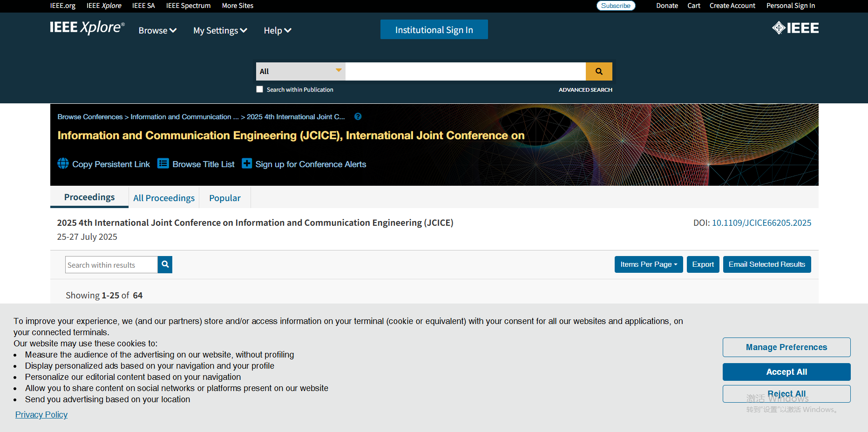
Task: Switch to the All Proceedings tab
Action: 164,198
